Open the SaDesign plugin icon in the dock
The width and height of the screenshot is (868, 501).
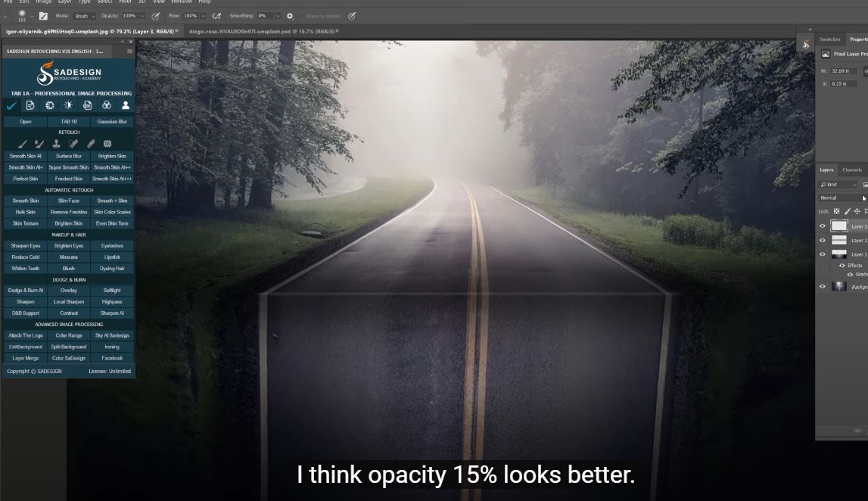pyautogui.click(x=806, y=44)
